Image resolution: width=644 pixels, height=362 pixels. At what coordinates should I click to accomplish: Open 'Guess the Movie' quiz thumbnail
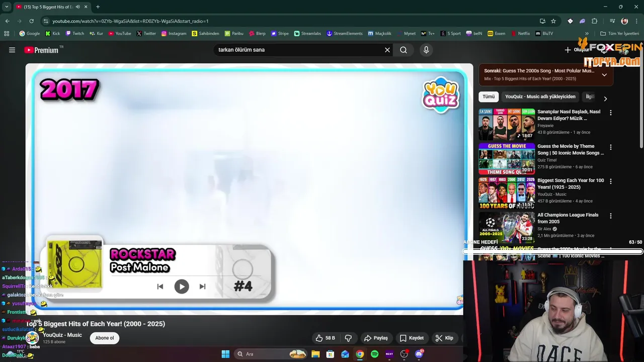507,158
